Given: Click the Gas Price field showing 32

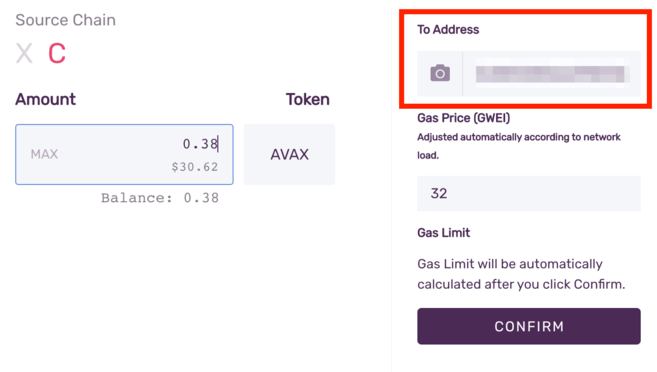Looking at the screenshot, I should pos(529,193).
